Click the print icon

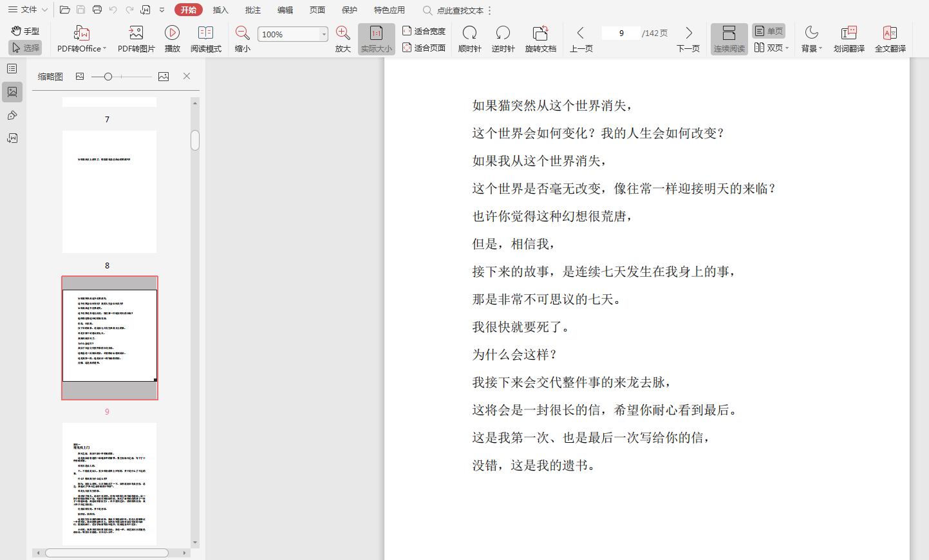(97, 10)
